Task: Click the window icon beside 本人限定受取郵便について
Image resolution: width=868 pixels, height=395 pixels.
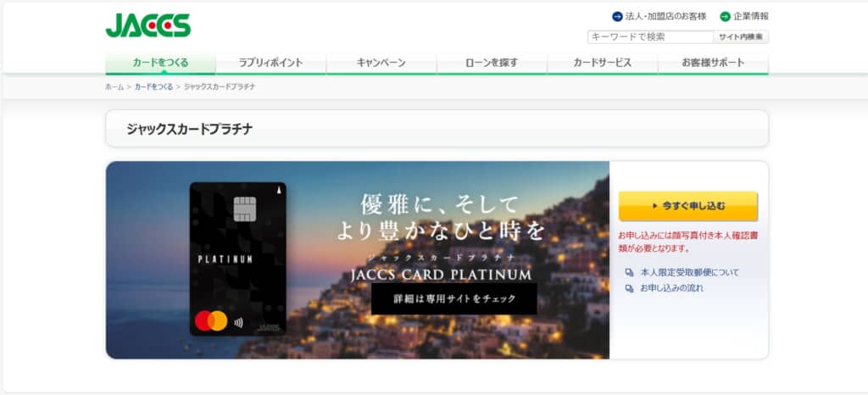Action: pos(629,273)
